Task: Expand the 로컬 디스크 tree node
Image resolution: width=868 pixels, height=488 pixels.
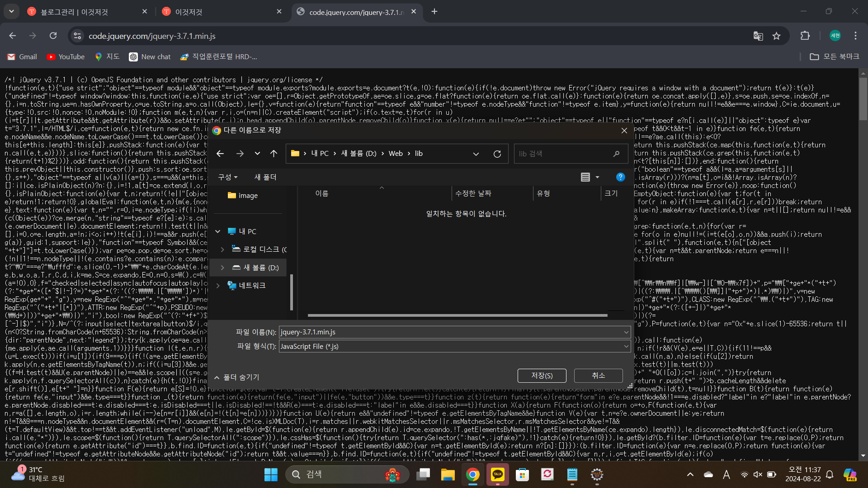Action: (x=222, y=249)
